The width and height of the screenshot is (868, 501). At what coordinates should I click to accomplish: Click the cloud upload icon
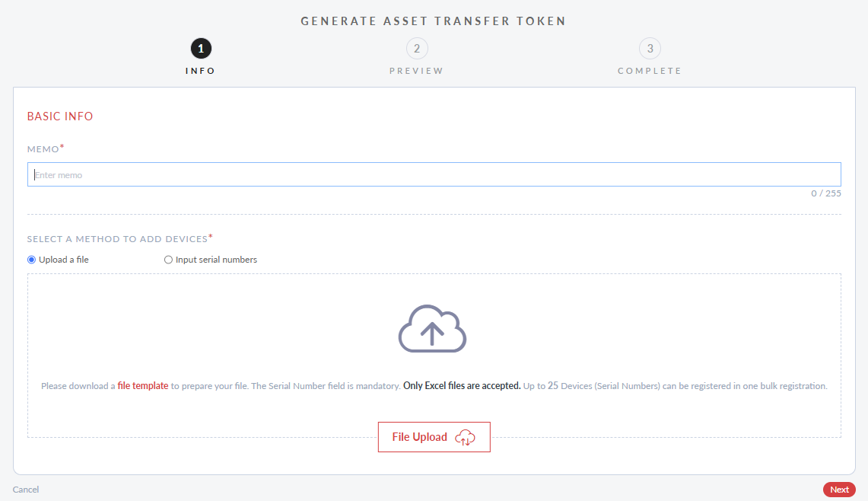[431, 328]
